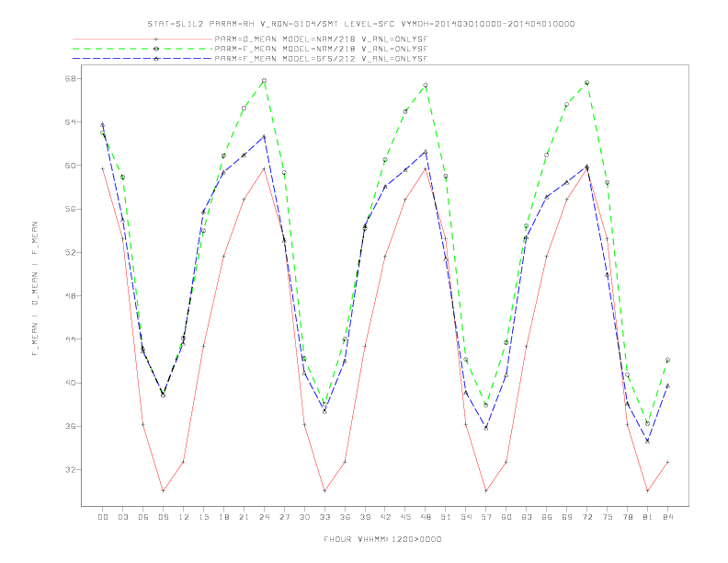Click x-axis forecast hour label 72

pyautogui.click(x=587, y=517)
